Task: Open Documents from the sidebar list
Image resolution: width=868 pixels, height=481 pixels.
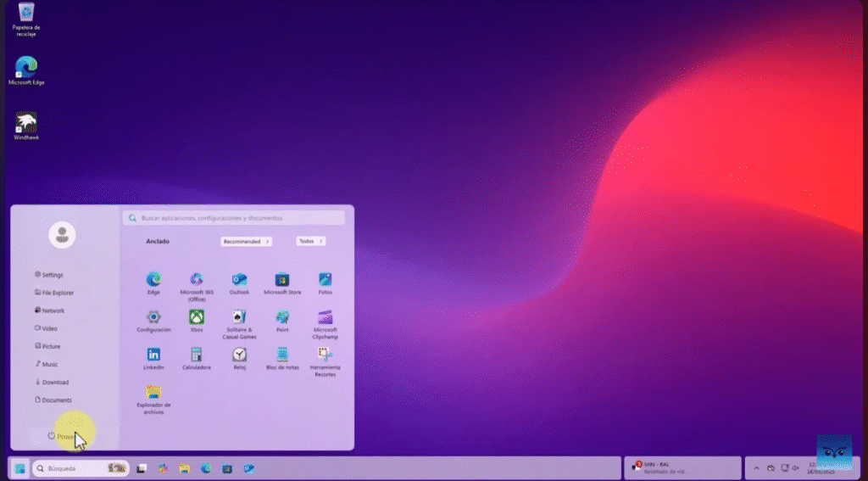Action: point(56,400)
